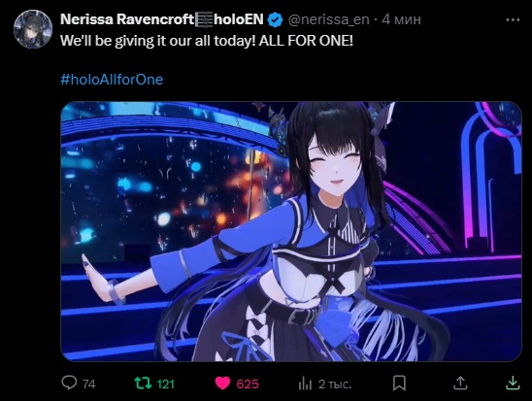Click the reply count 74
This screenshot has height=401, width=532.
[89, 384]
